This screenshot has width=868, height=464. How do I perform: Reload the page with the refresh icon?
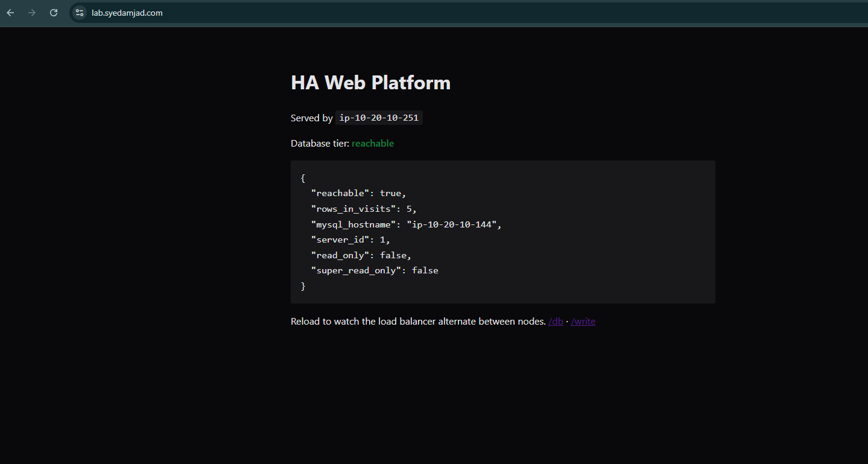[54, 13]
